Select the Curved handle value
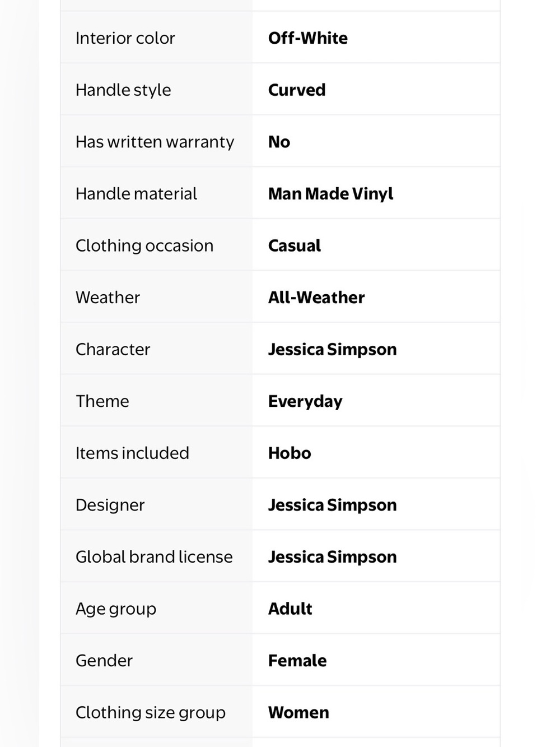The width and height of the screenshot is (560, 747). [297, 90]
